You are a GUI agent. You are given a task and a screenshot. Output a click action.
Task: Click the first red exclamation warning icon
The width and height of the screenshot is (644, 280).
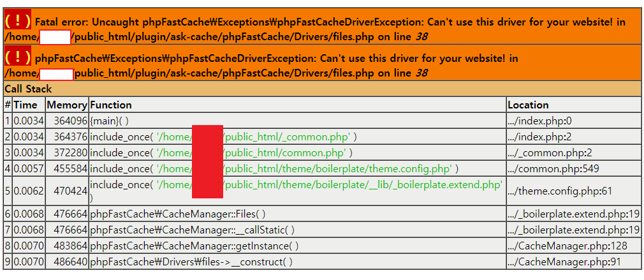(18, 20)
